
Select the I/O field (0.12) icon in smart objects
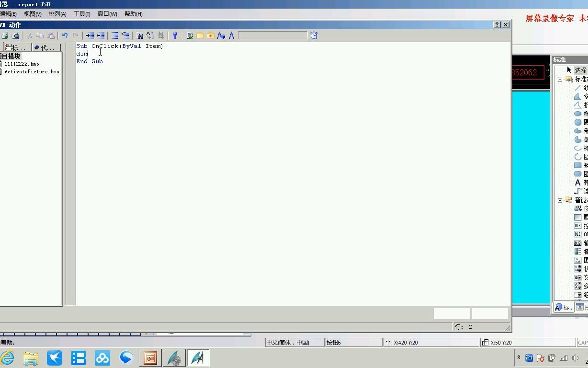coord(577,243)
